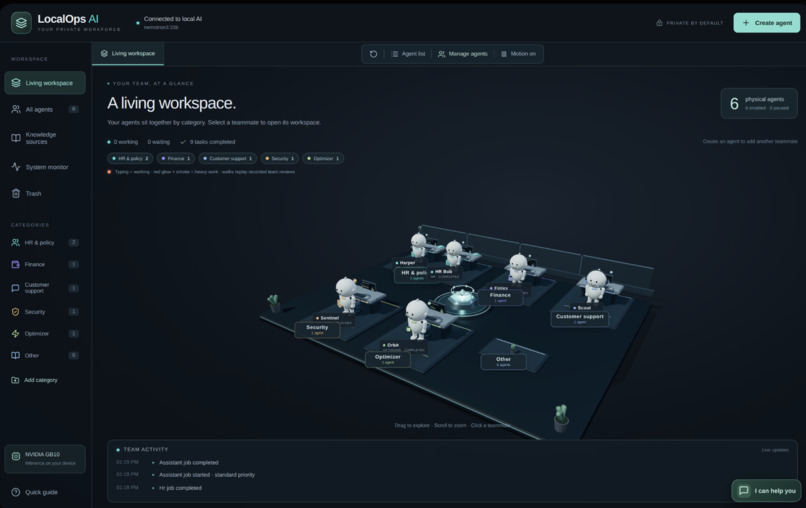Click the Optimizer lightning bolt icon
The image size is (806, 508).
tap(15, 334)
